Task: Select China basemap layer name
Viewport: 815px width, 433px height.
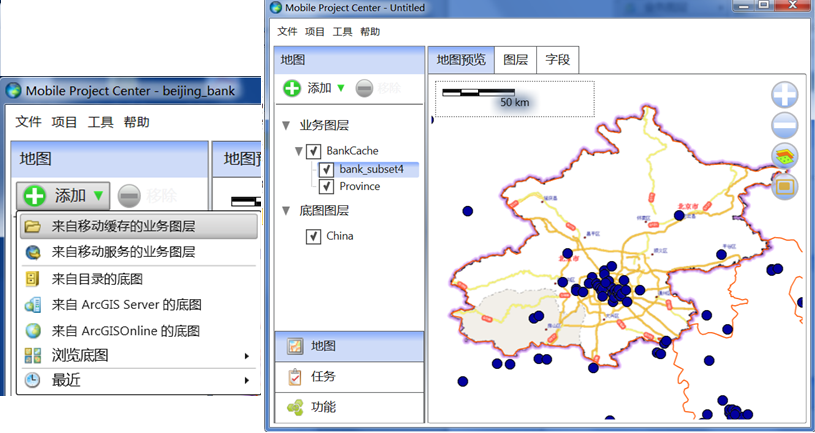Action: point(340,237)
